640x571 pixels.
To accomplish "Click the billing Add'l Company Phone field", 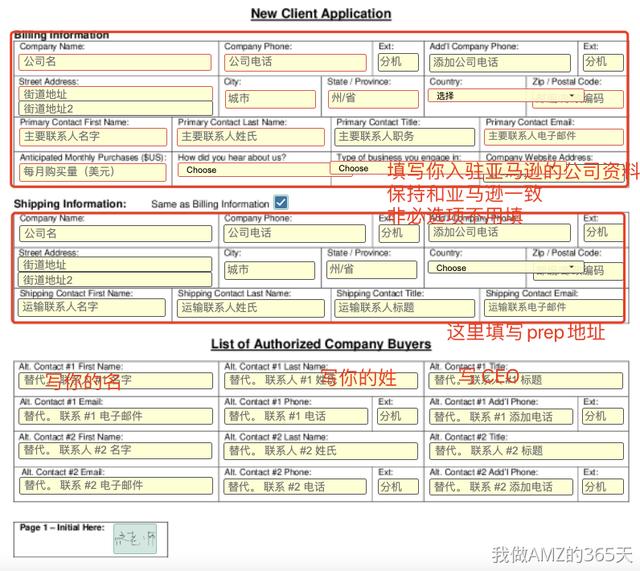I will click(x=500, y=63).
